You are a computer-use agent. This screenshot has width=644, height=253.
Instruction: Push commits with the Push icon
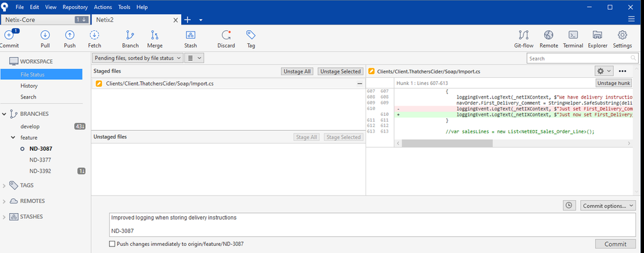[x=70, y=39]
